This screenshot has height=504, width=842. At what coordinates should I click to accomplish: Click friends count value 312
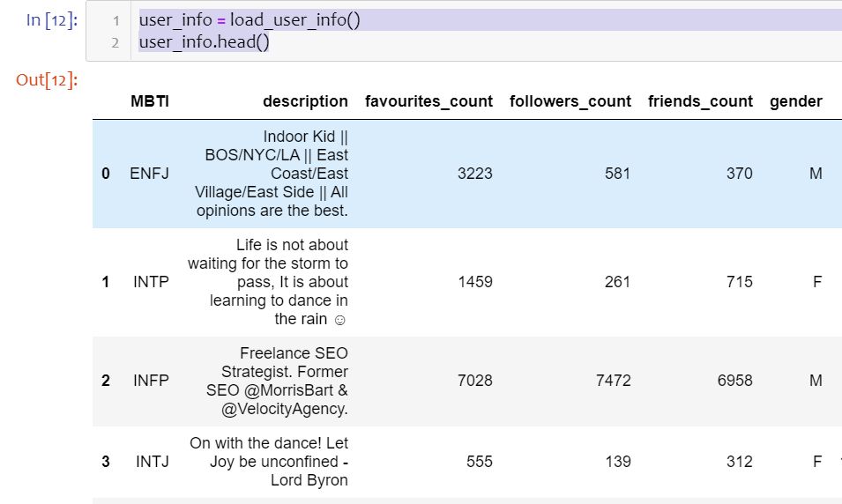(740, 462)
